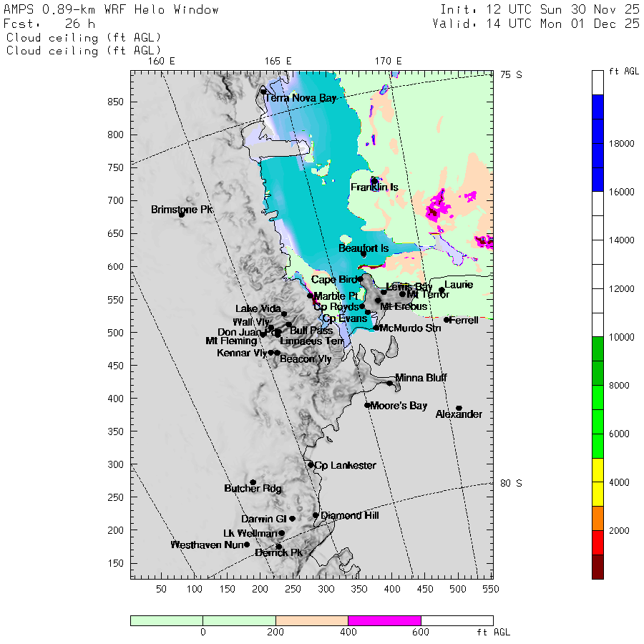The width and height of the screenshot is (644, 644).
Task: Select the Mt Terror label
Action: pyautogui.click(x=428, y=294)
